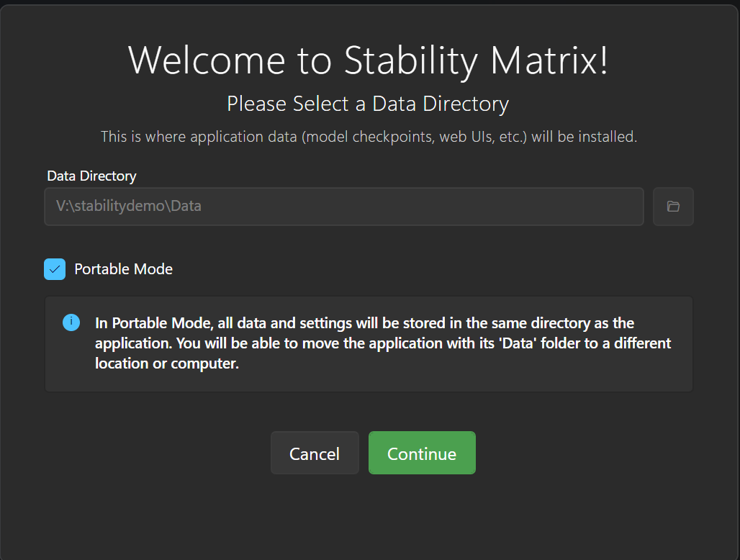Uncheck the Portable Mode checkbox
Viewport: 740px width, 560px height.
55,269
